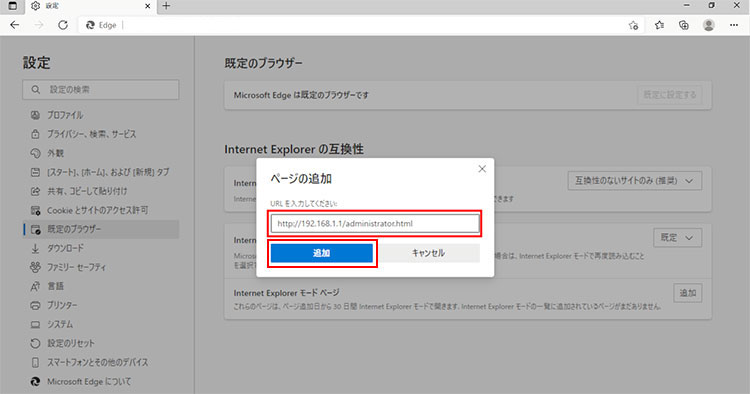Click the Internet Explorer の互換性 heading

(294, 149)
